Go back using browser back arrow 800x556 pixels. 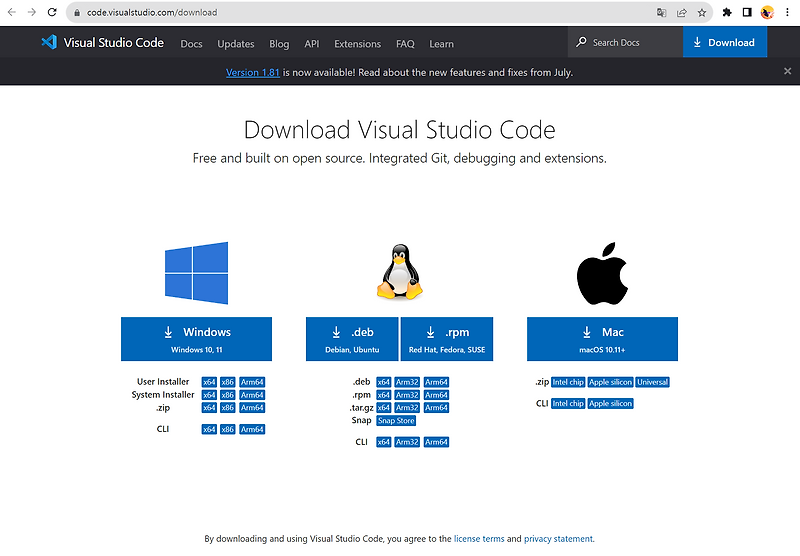[x=12, y=12]
